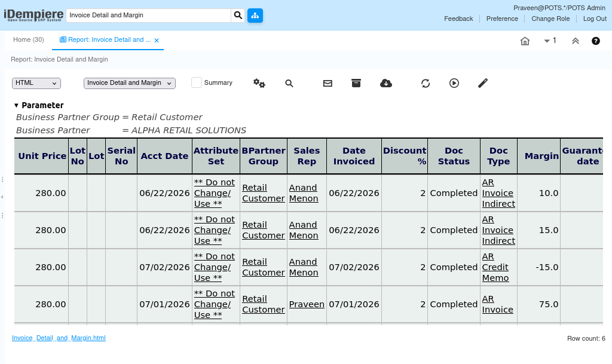Open the menu tree icon button
The width and height of the screenshot is (612, 364).
(x=255, y=15)
